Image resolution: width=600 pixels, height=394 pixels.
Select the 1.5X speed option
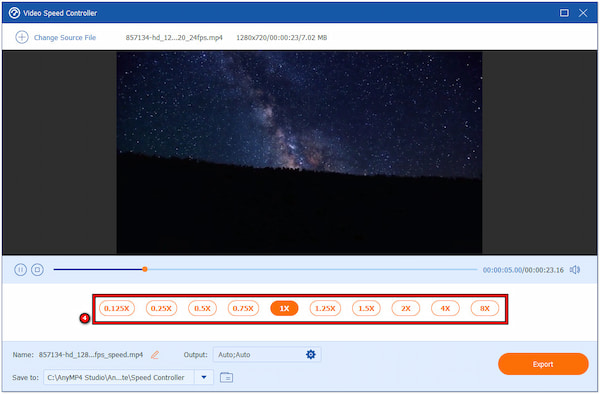click(x=366, y=308)
